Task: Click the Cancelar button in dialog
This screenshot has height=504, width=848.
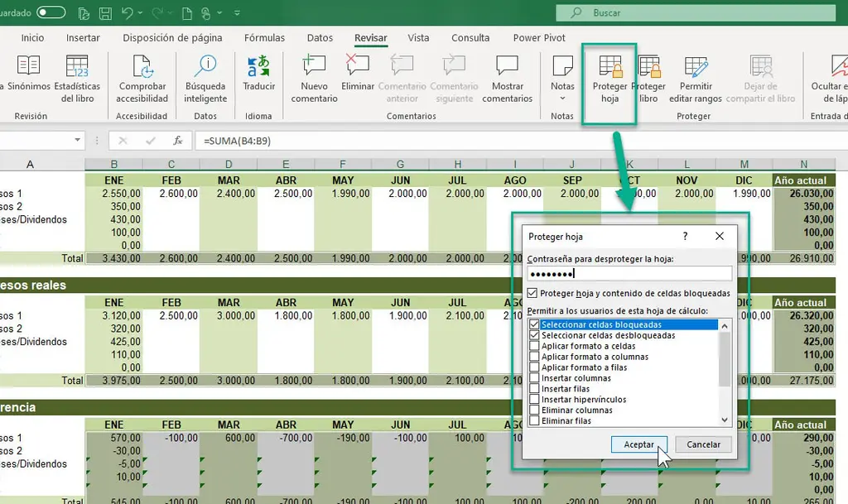Action: [x=703, y=444]
